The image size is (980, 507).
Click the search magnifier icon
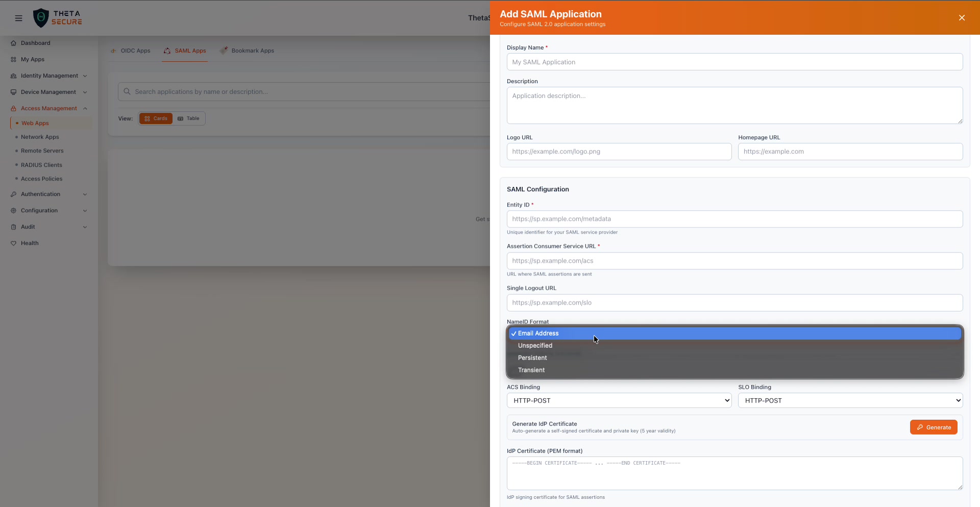pyautogui.click(x=127, y=92)
